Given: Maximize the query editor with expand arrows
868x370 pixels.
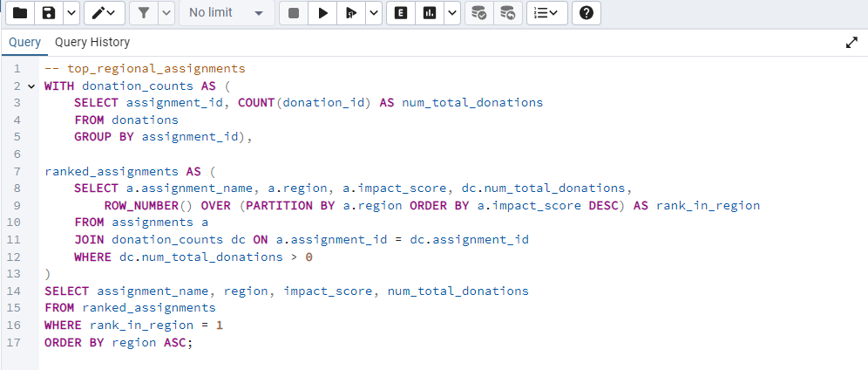Looking at the screenshot, I should (x=852, y=43).
